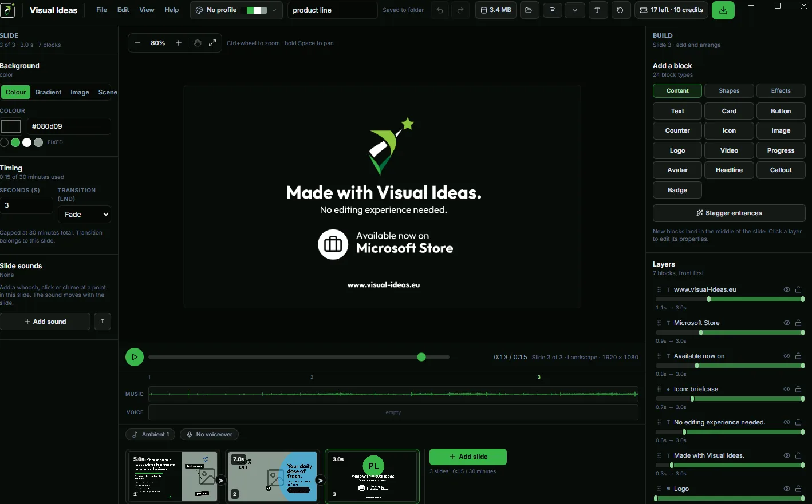Click drag handle of Made with Visual Ideas layer

(x=659, y=455)
